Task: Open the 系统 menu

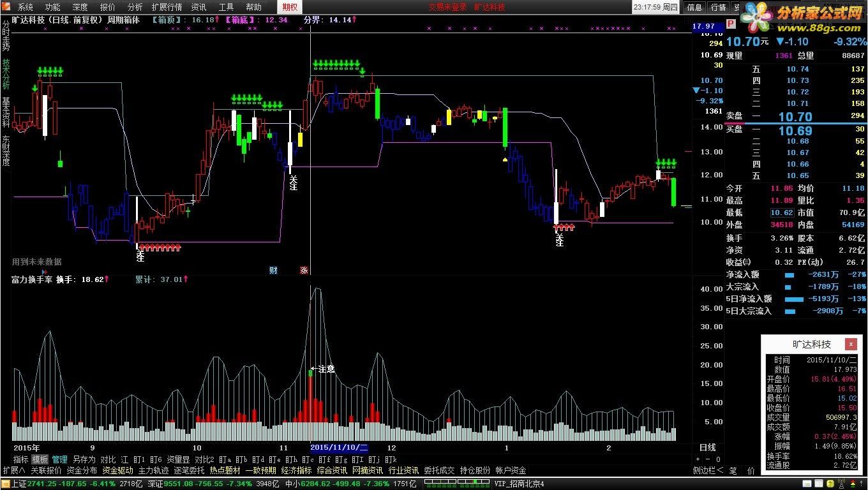Action: click(25, 7)
